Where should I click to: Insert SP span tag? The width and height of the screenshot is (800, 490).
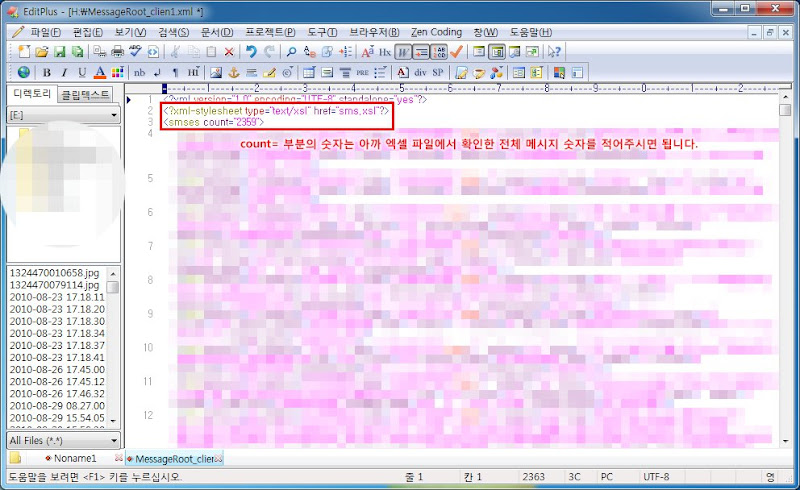438,72
